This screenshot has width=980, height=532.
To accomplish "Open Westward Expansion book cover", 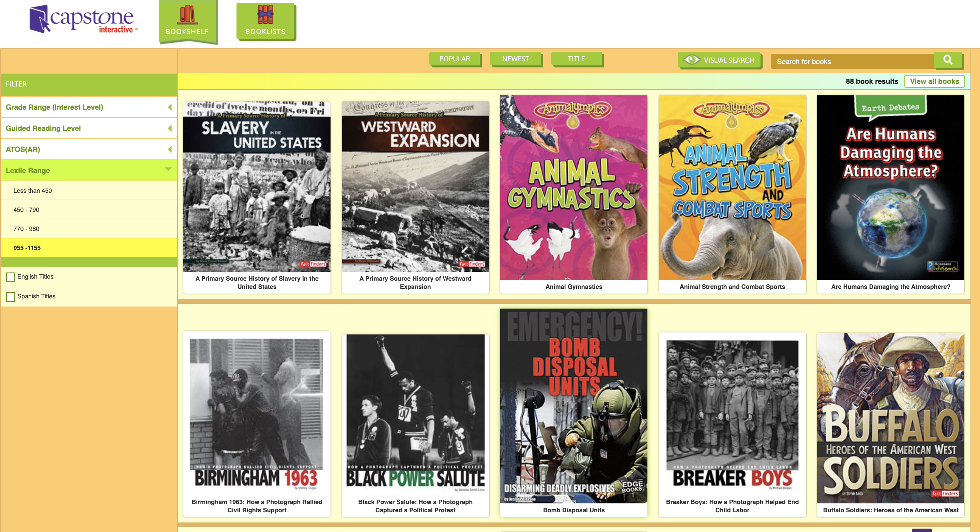I will [415, 186].
